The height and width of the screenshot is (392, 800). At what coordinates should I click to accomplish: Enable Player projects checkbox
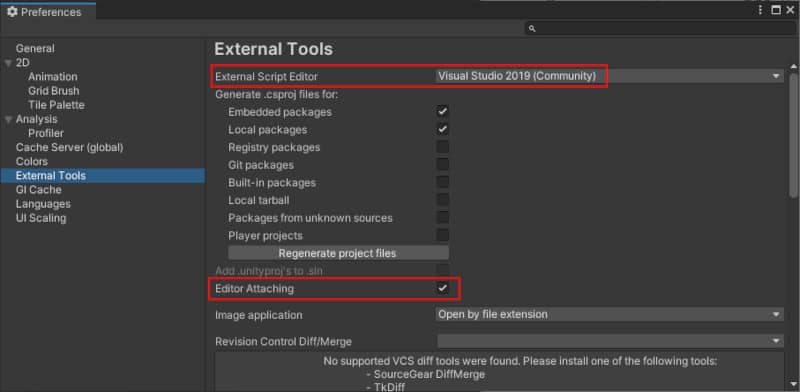(442, 235)
